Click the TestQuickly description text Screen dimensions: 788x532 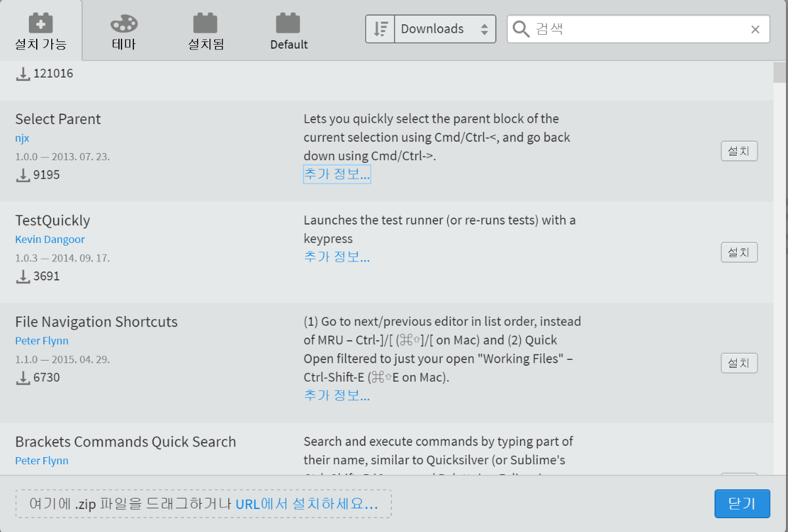[x=439, y=229]
